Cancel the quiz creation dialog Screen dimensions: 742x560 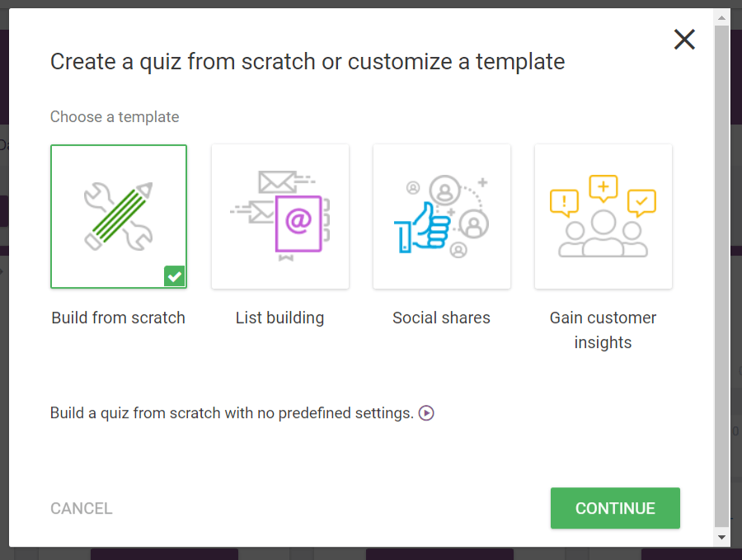pos(81,509)
